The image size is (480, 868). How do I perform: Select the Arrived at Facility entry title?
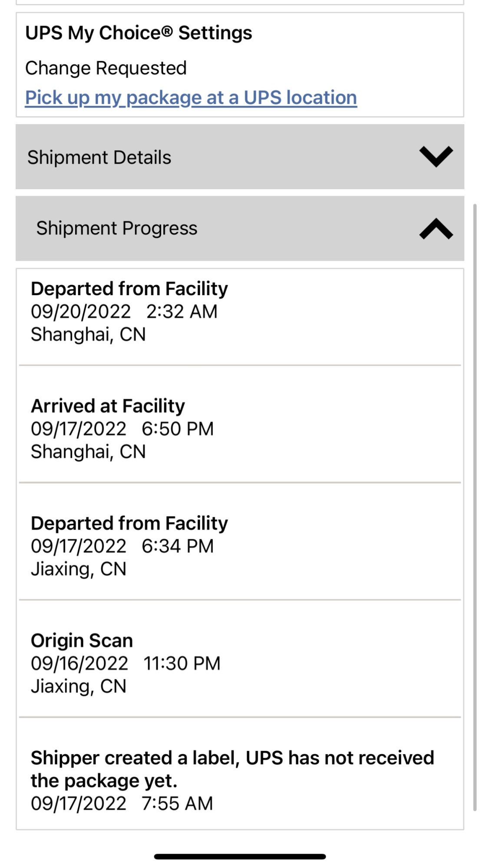[x=108, y=406]
